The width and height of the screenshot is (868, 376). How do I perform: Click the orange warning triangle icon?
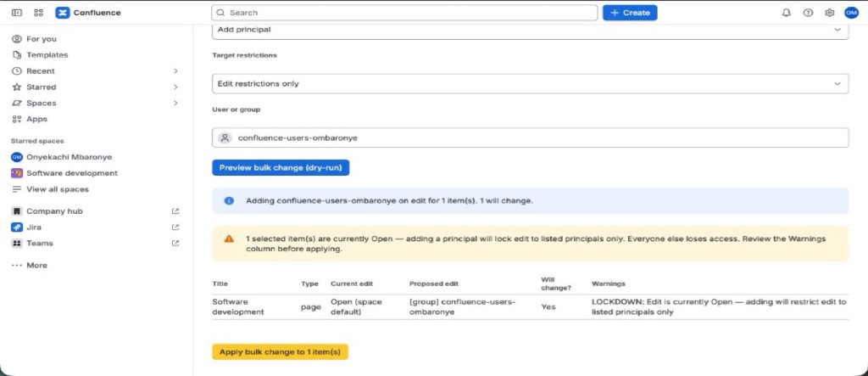(x=229, y=239)
